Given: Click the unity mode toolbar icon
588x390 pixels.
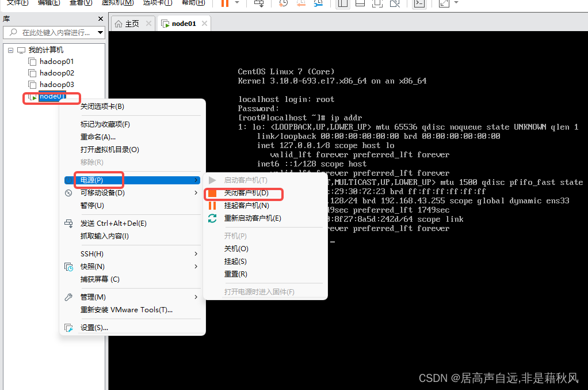Looking at the screenshot, I should 395,3.
